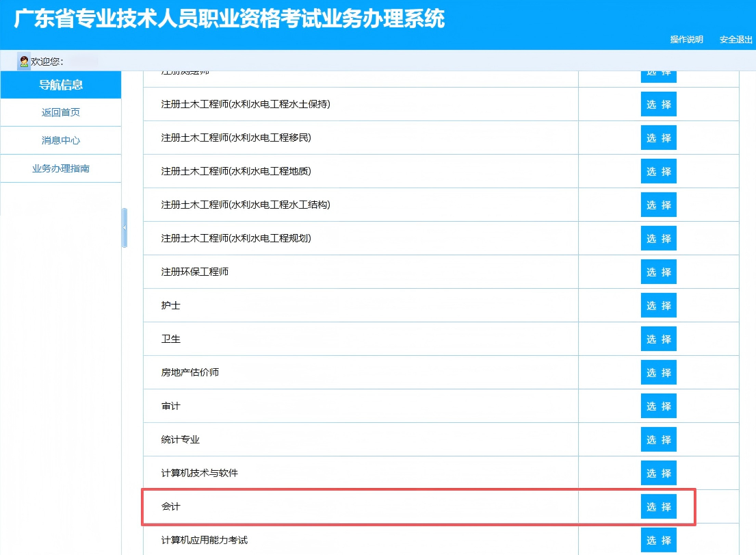The width and height of the screenshot is (756, 555).
Task: Click the 导航信息 sidebar header
Action: tap(60, 85)
